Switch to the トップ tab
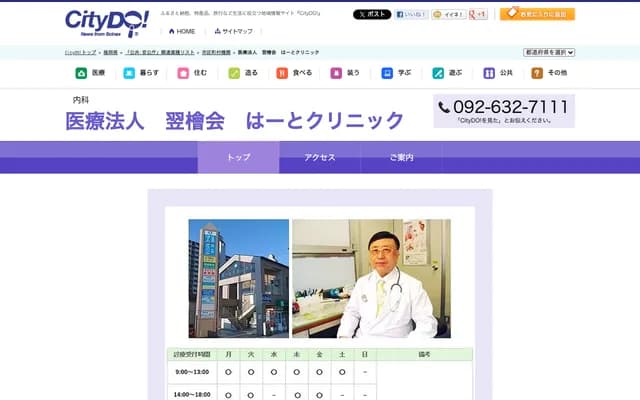Viewport: 640px width, 400px height. point(239,157)
